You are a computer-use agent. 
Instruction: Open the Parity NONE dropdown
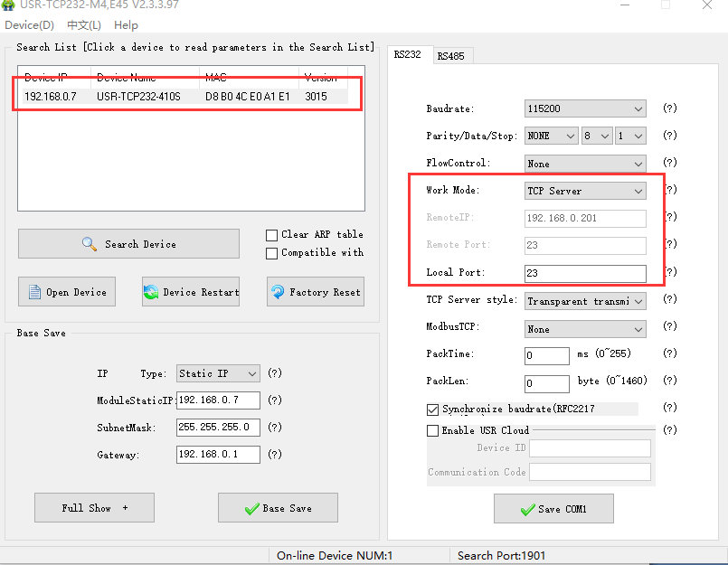click(551, 136)
